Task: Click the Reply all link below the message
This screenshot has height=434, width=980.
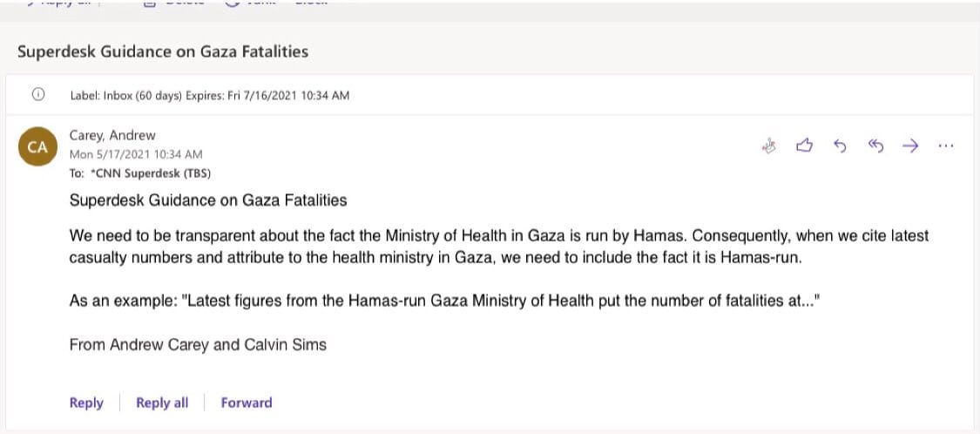Action: coord(162,403)
